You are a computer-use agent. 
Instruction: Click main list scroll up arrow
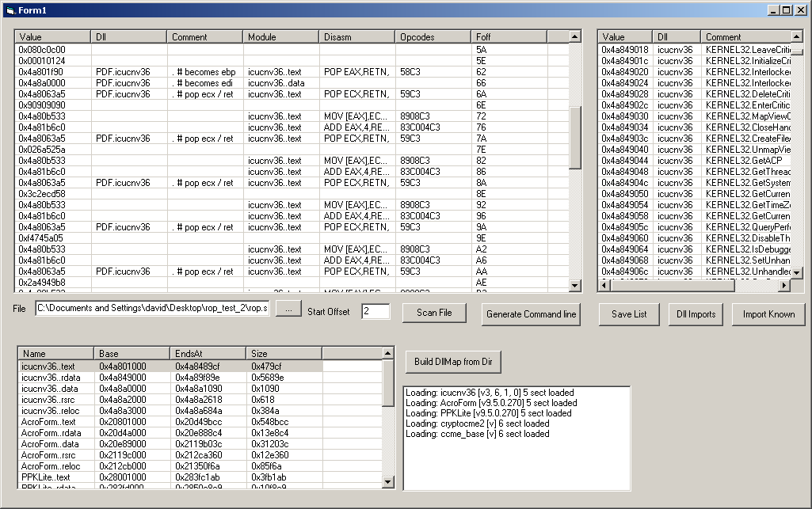(x=574, y=36)
